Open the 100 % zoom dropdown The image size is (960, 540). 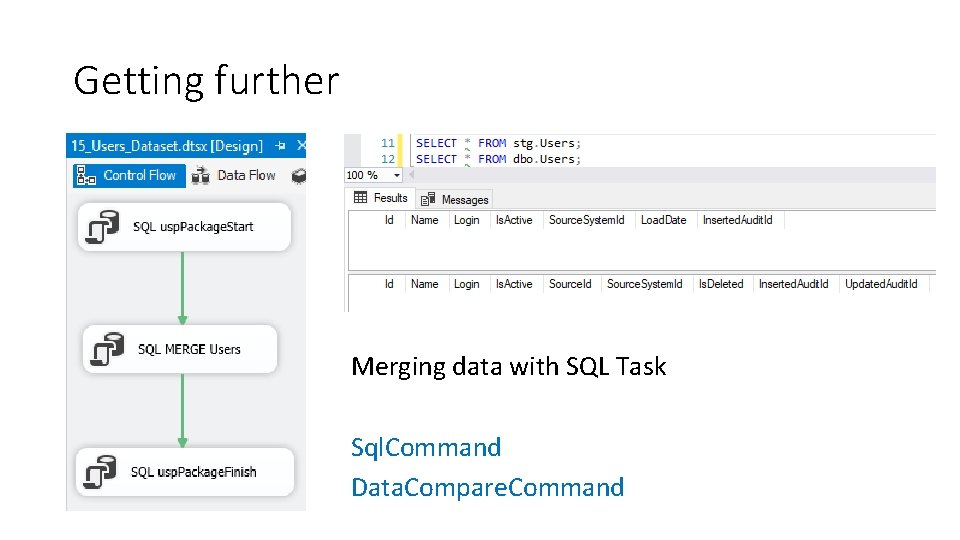(397, 175)
